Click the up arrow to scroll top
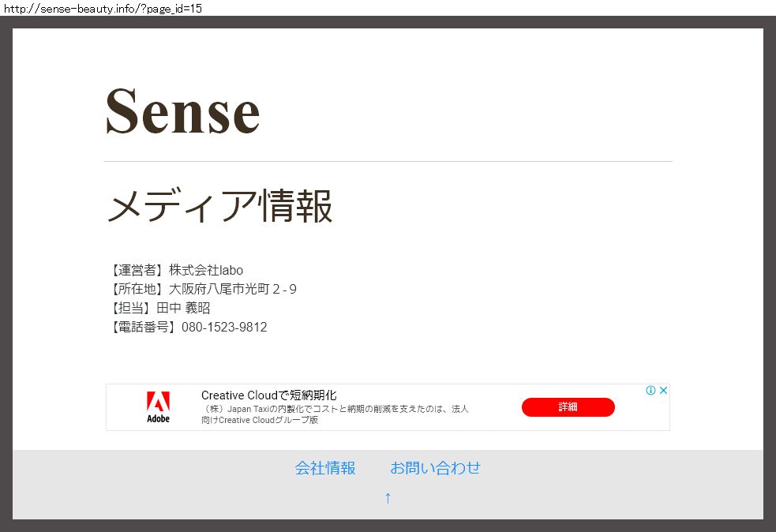Screen dimensions: 776x532 pyautogui.click(x=388, y=497)
